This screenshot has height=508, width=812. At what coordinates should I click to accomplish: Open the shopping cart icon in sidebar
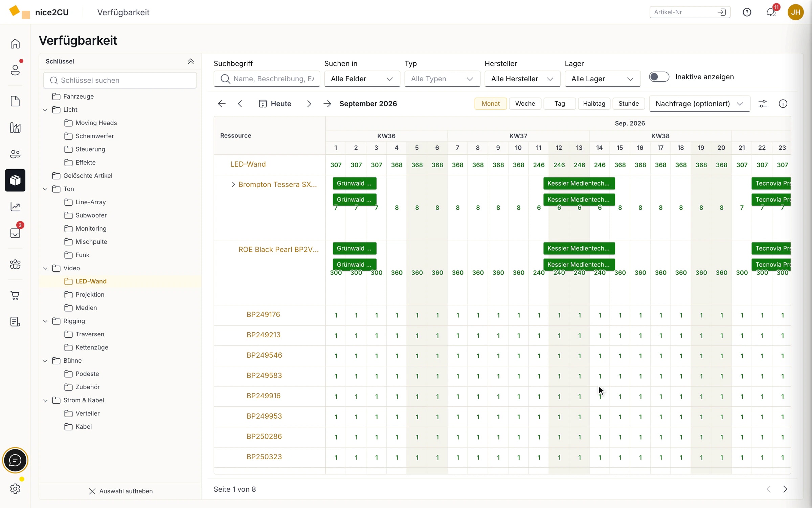click(15, 295)
